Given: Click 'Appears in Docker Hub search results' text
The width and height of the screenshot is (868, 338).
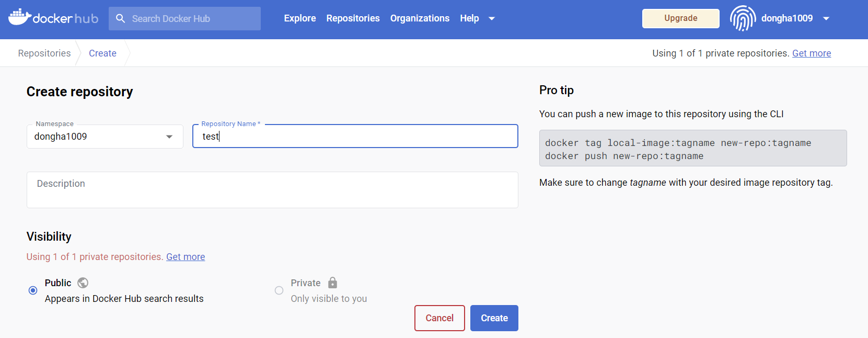Looking at the screenshot, I should tap(124, 299).
